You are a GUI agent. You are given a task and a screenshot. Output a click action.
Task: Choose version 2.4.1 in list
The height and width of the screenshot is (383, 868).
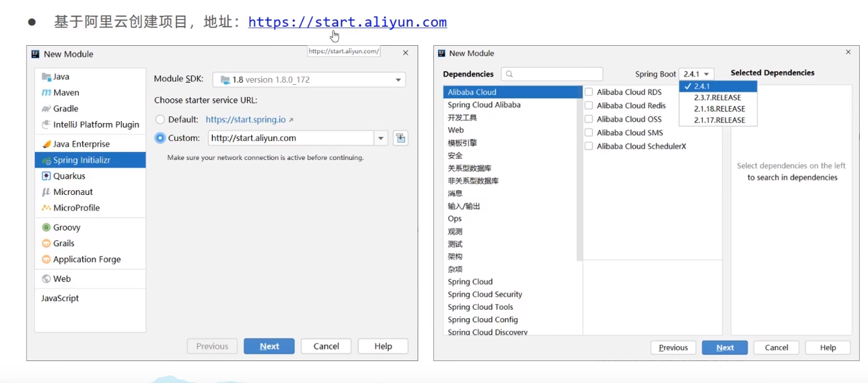(718, 86)
